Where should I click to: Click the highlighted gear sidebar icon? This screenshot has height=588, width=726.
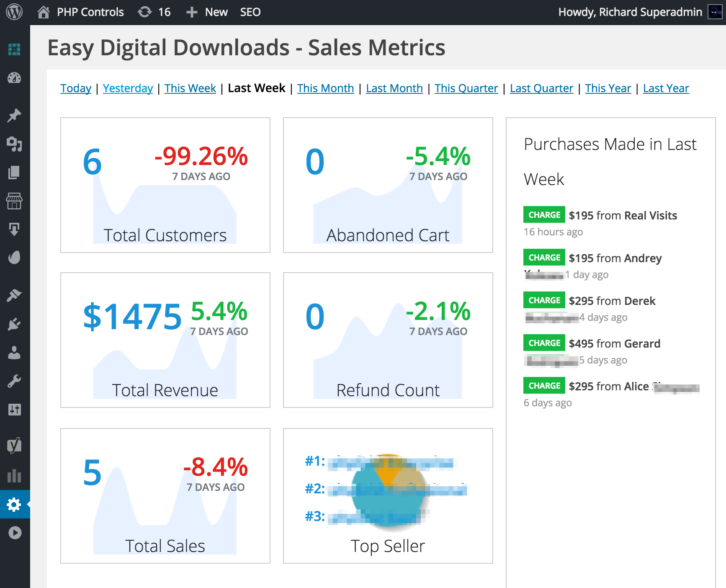coord(14,504)
